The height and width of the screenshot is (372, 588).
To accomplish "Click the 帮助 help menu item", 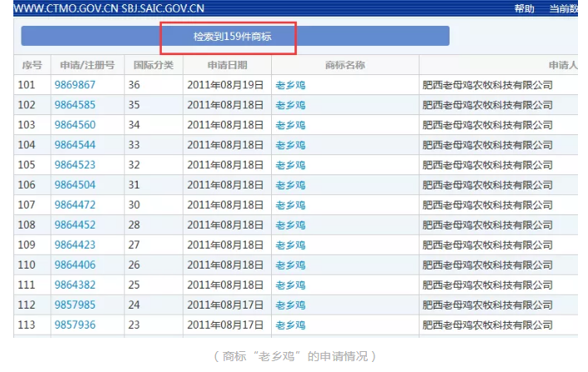I will [524, 8].
